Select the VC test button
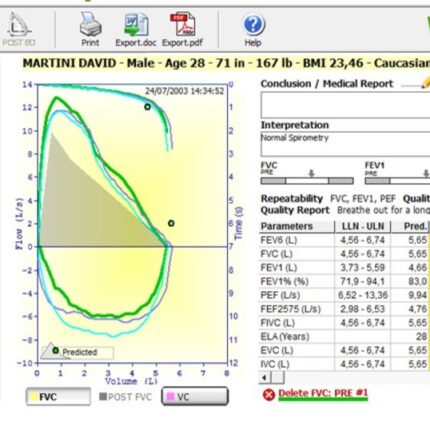Screen dimensions: 430x430 pyautogui.click(x=195, y=396)
